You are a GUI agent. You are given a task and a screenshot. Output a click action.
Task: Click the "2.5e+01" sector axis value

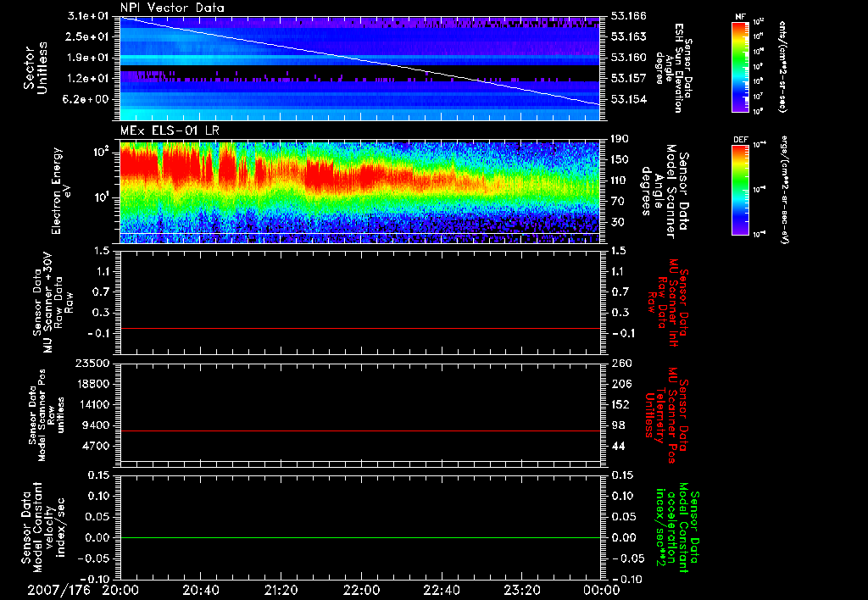[88, 36]
